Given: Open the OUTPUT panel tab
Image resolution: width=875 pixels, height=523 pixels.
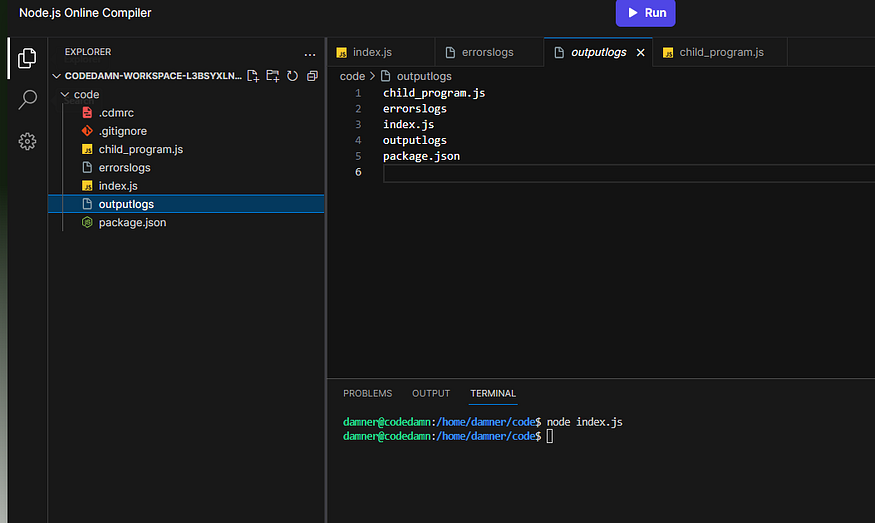Looking at the screenshot, I should pos(431,394).
